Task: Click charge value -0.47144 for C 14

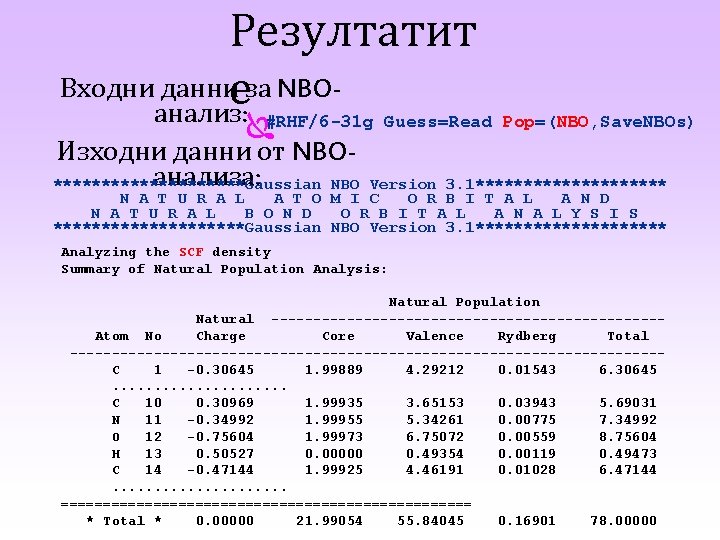Action: coord(220,470)
